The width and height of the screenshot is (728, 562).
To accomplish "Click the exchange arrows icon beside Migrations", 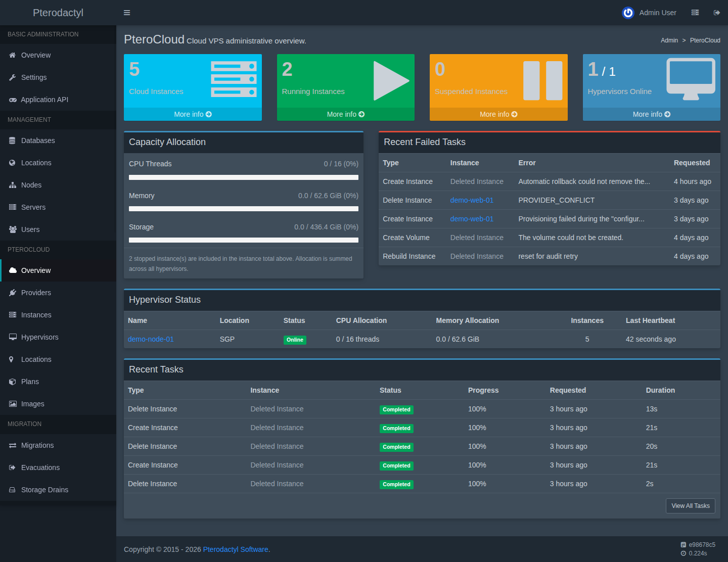I will 13,445.
